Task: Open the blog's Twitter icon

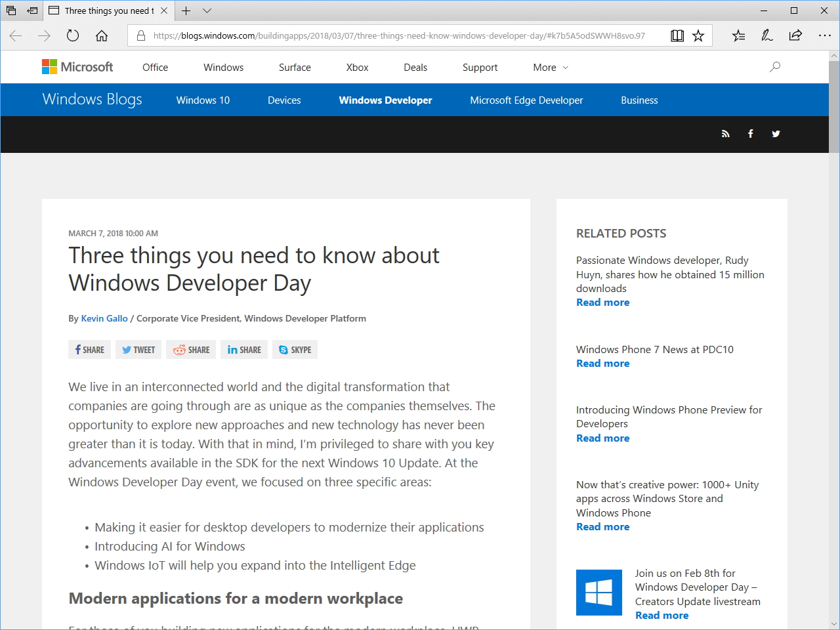Action: [x=776, y=134]
